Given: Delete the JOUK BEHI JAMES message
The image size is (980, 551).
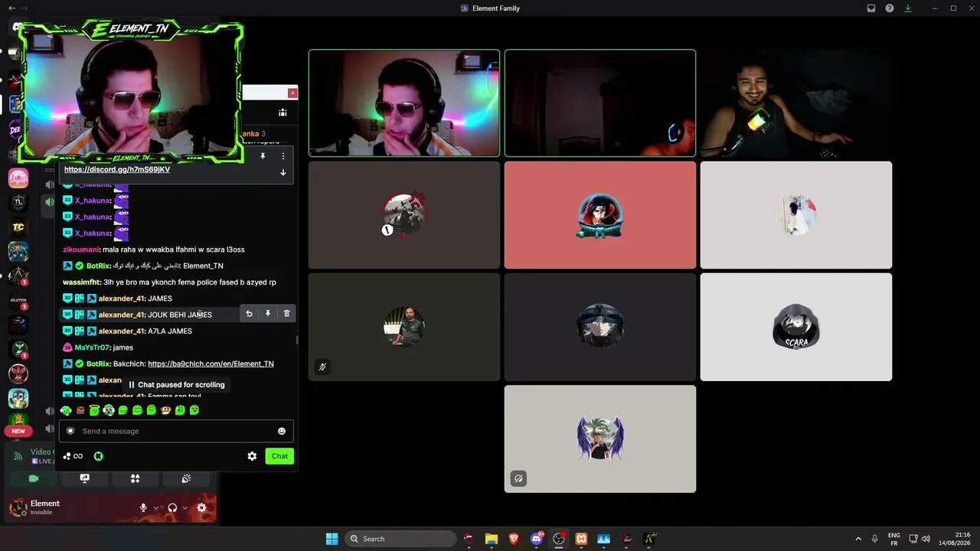Looking at the screenshot, I should tap(287, 314).
